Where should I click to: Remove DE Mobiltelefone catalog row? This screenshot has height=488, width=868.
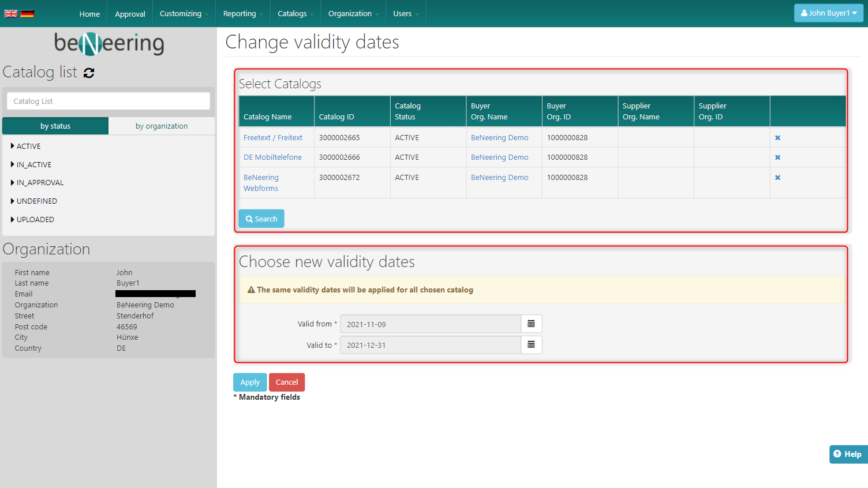[x=777, y=157]
